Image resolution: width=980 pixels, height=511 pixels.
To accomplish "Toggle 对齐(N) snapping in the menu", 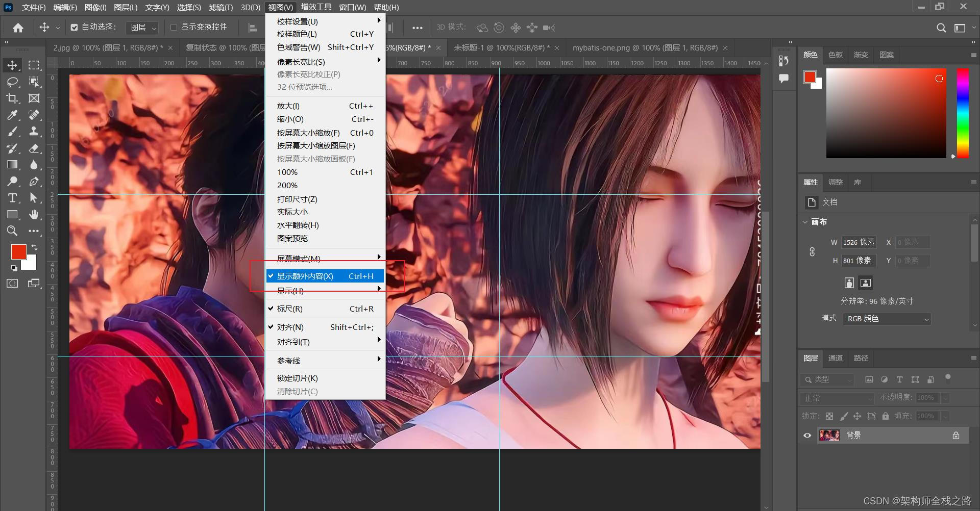I will pyautogui.click(x=325, y=327).
